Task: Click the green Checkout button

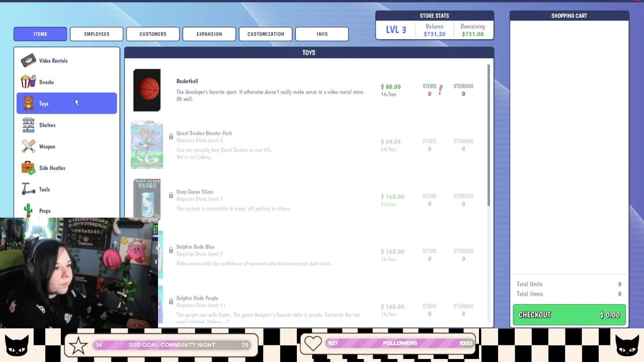Action: pyautogui.click(x=569, y=315)
